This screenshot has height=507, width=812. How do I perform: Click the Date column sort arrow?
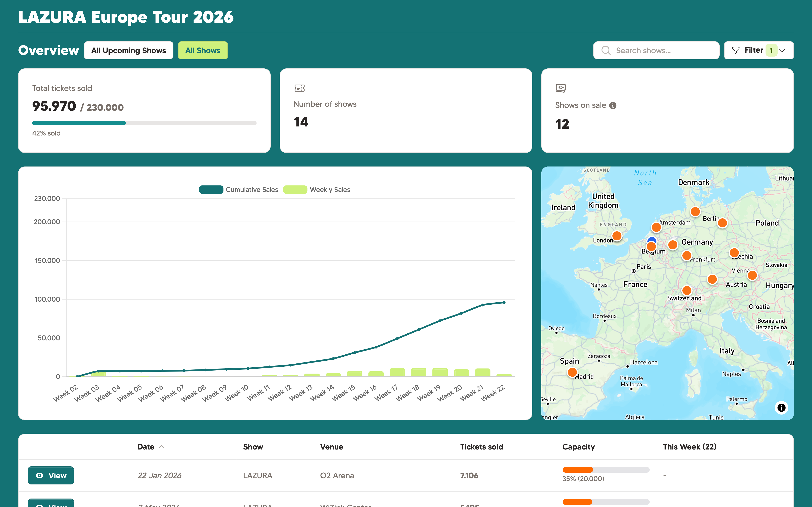[161, 447]
